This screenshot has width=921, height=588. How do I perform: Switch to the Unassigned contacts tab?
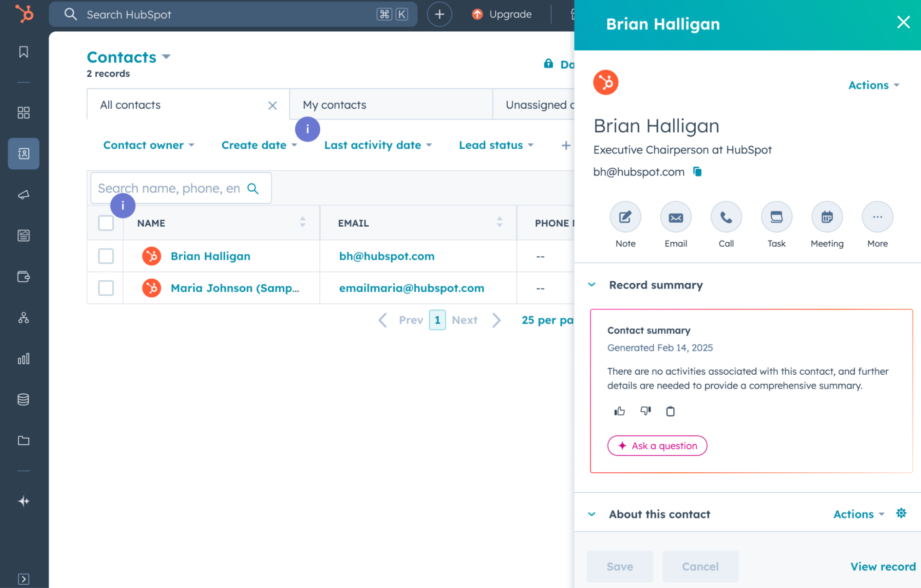pos(534,105)
